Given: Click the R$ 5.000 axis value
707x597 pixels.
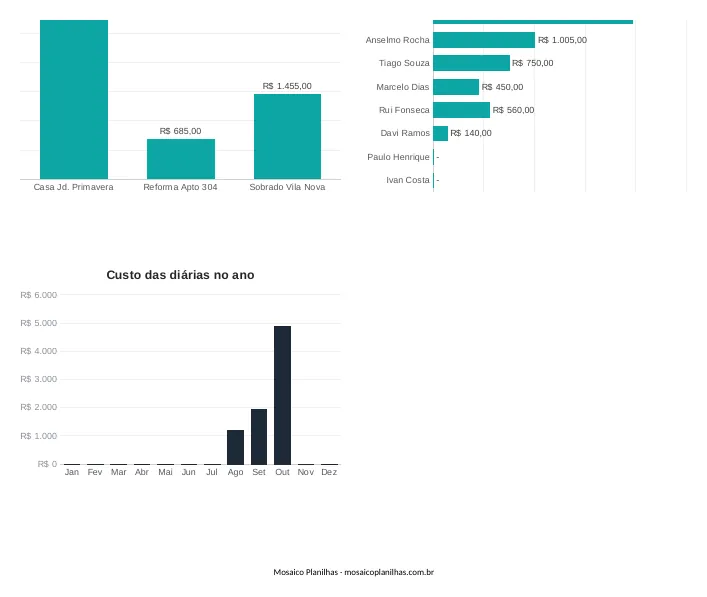Looking at the screenshot, I should (39, 323).
